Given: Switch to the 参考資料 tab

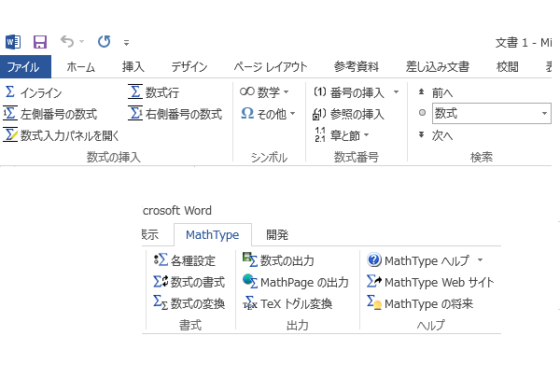Looking at the screenshot, I should coord(357,67).
